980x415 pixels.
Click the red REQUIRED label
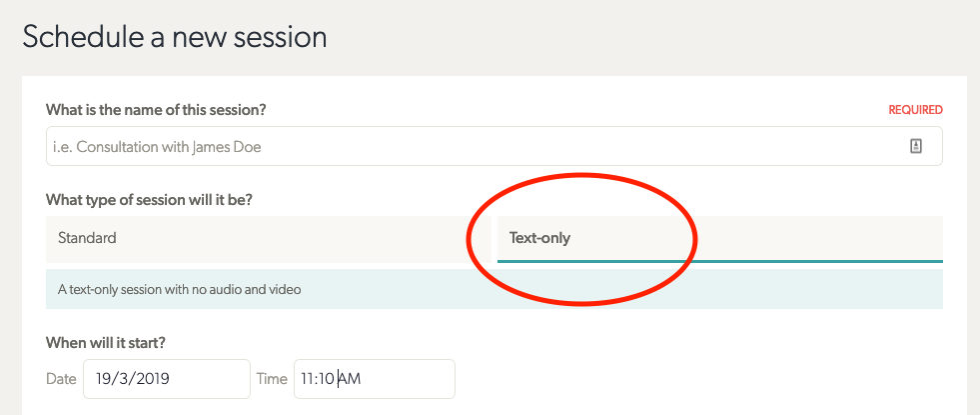coord(916,110)
